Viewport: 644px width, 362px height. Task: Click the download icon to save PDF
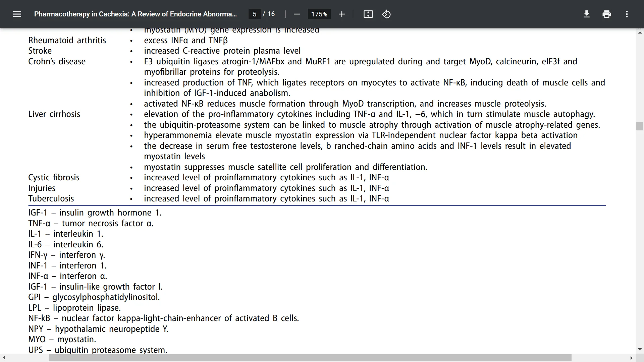586,14
